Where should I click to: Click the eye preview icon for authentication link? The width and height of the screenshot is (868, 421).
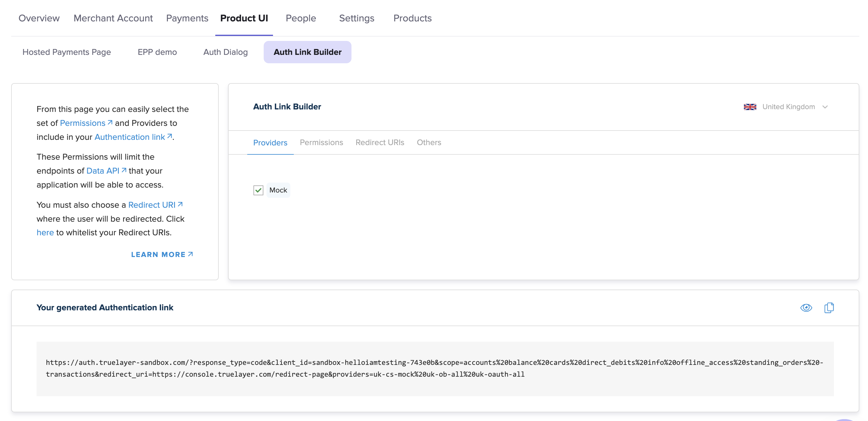[x=807, y=308]
